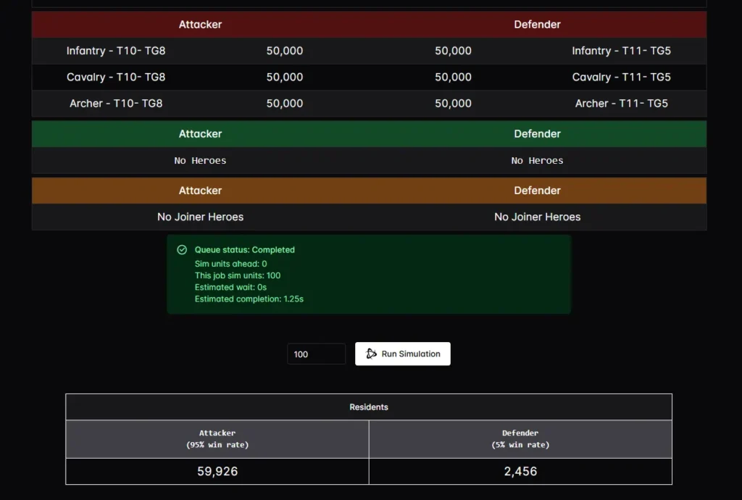742x500 pixels.
Task: Click the defender "No Heroes" text
Action: click(x=537, y=160)
